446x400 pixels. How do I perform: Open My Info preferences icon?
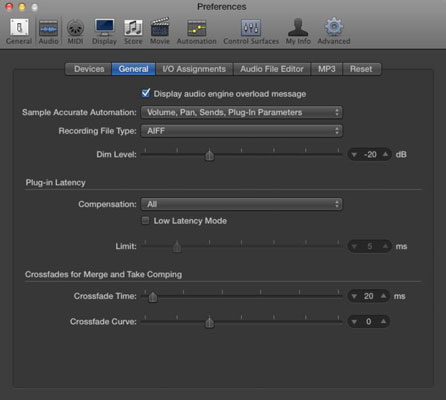coord(298,27)
